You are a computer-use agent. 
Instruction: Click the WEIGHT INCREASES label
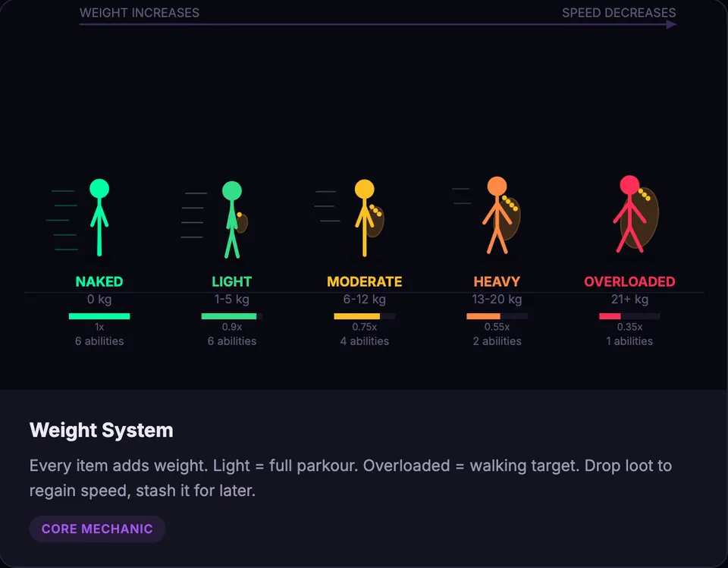tap(140, 13)
